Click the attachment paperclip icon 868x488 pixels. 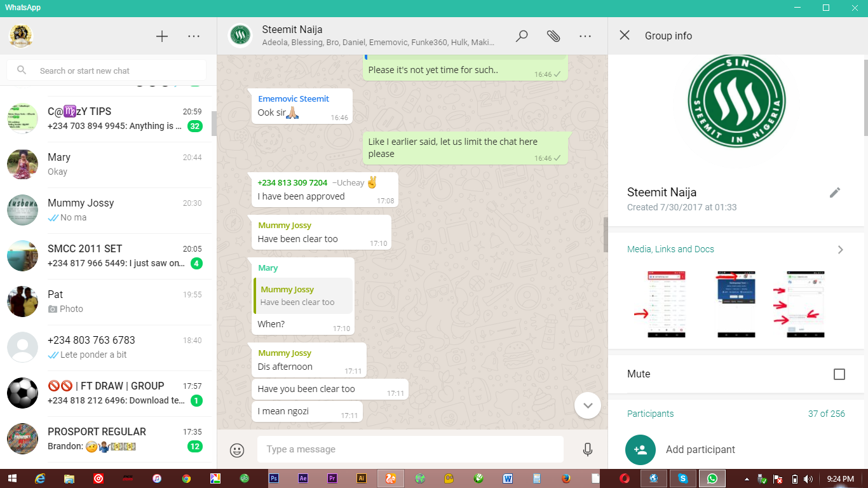[x=553, y=36]
